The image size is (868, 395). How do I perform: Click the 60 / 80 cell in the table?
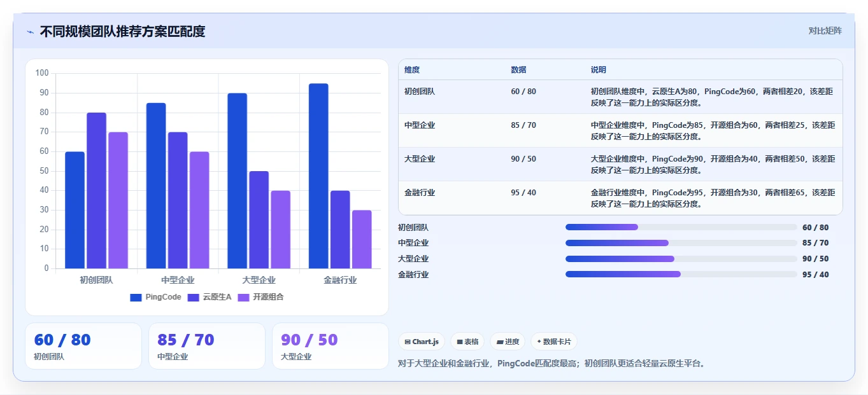[x=523, y=92]
